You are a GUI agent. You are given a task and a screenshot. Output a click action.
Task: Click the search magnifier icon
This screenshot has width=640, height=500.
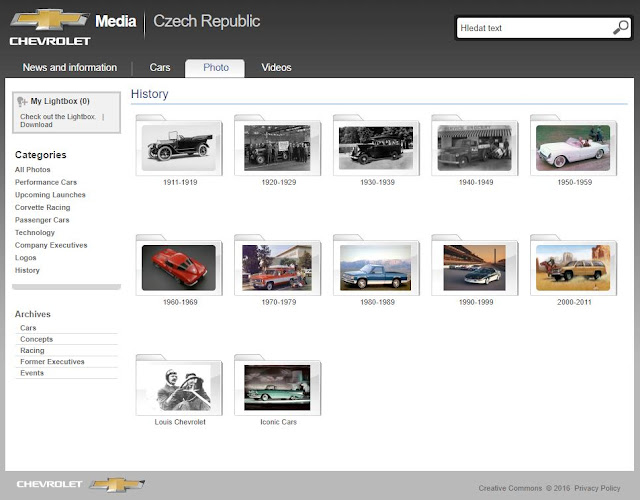pyautogui.click(x=621, y=28)
